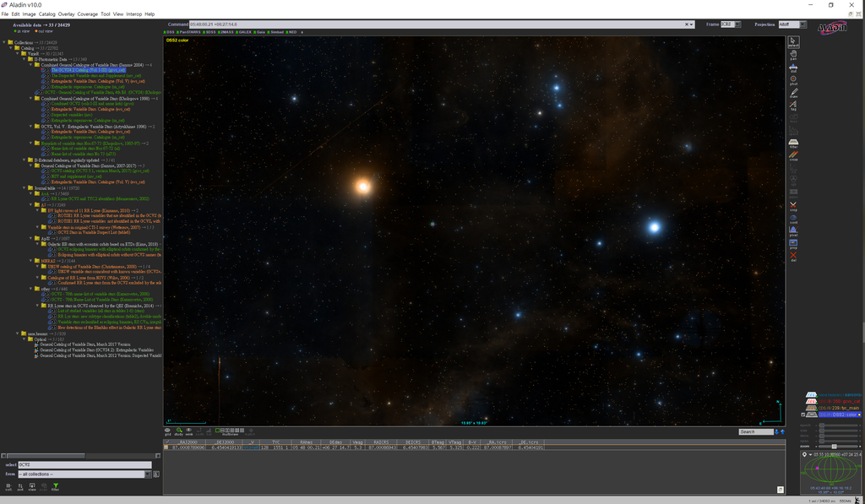Toggle checkbox of DSS2 color layer
The height and width of the screenshot is (504, 865).
point(802,415)
